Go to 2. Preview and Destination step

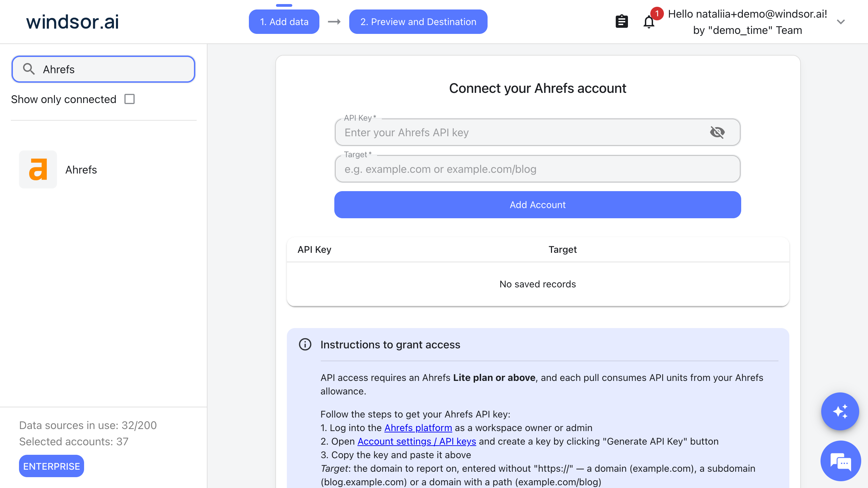coord(418,22)
